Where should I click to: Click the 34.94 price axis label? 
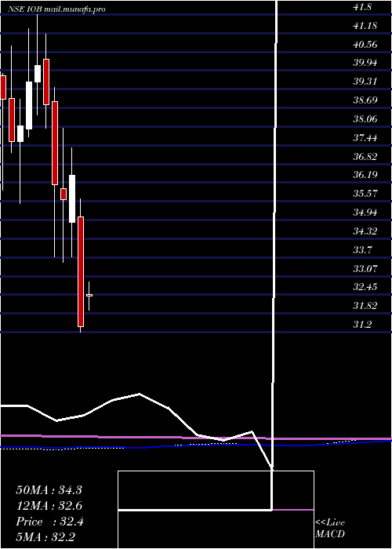365,213
